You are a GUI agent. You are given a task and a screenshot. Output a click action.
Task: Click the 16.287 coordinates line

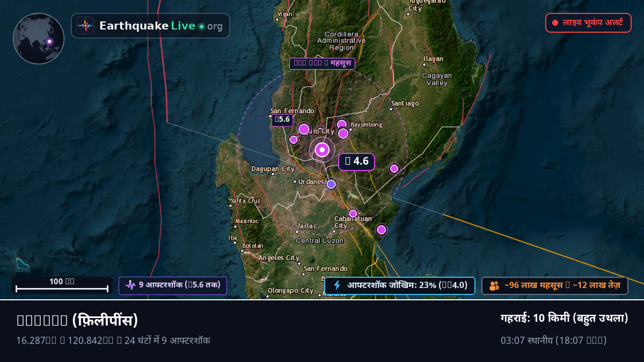(x=113, y=340)
